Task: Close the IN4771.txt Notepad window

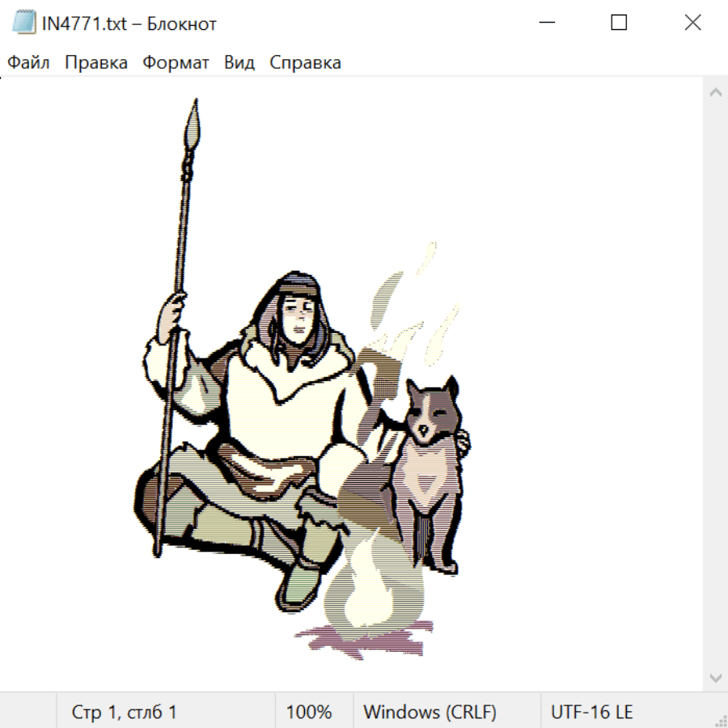Action: [x=692, y=23]
